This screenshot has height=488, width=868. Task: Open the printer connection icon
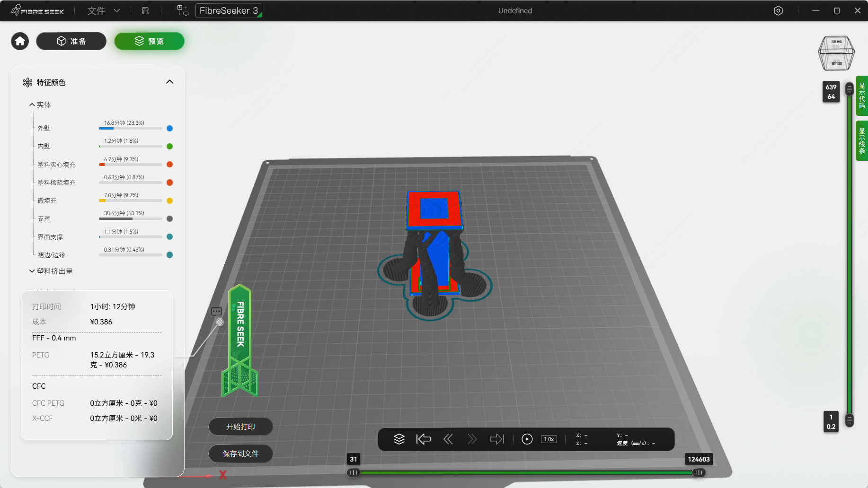tap(183, 10)
